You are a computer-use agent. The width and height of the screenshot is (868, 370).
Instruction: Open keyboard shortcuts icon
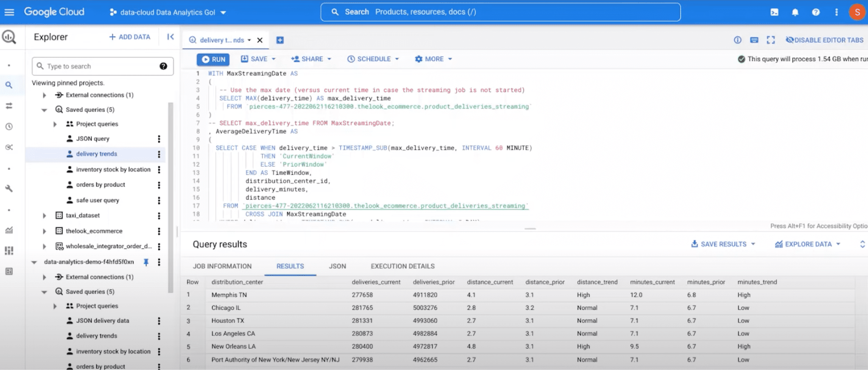pos(754,40)
